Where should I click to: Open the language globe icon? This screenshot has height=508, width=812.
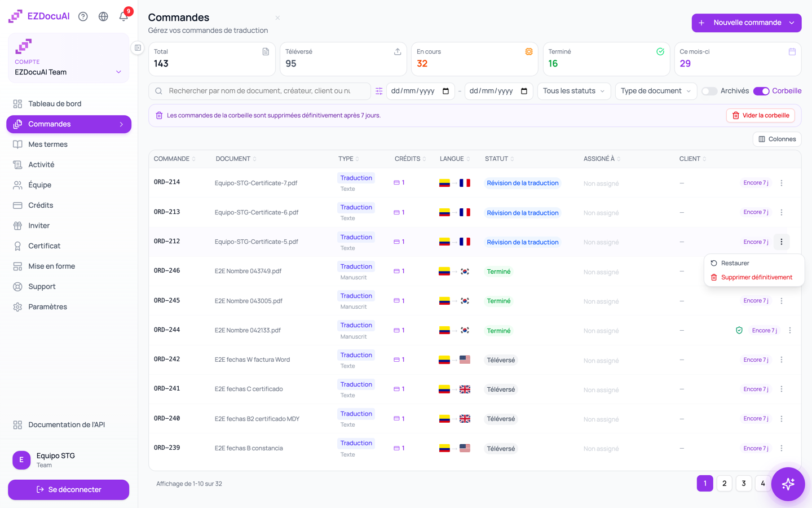click(103, 16)
